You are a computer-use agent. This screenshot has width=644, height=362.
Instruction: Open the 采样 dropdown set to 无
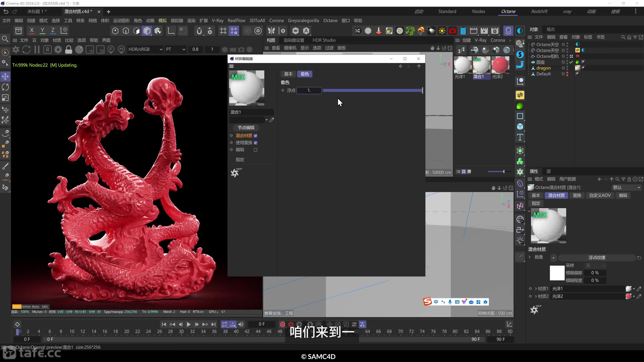click(x=595, y=266)
